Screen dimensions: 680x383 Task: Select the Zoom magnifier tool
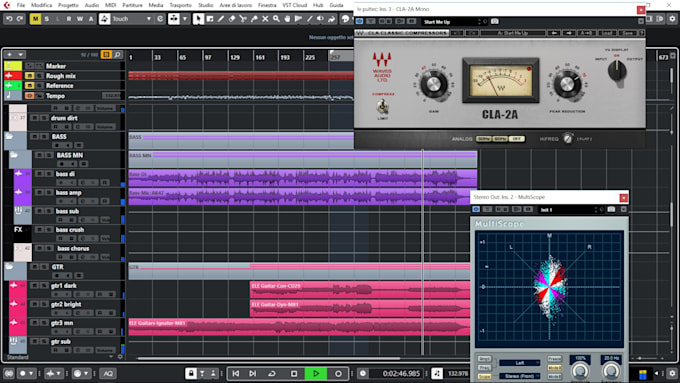[x=276, y=19]
